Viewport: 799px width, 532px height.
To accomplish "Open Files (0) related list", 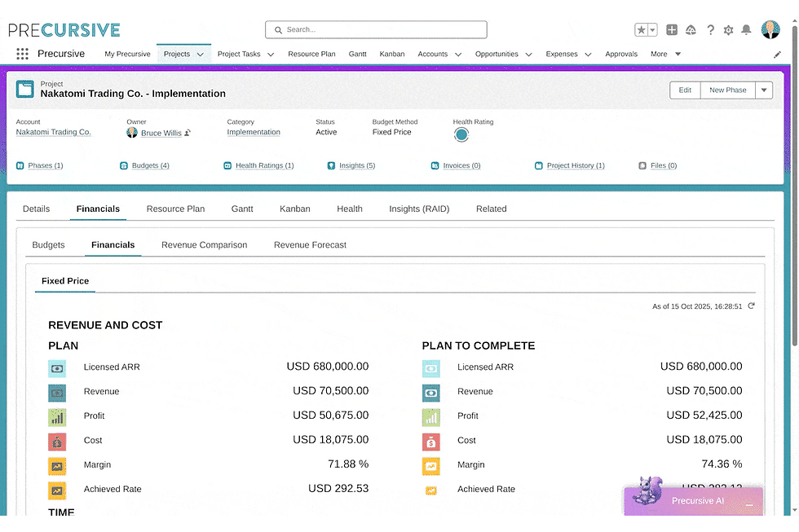I will (x=664, y=165).
